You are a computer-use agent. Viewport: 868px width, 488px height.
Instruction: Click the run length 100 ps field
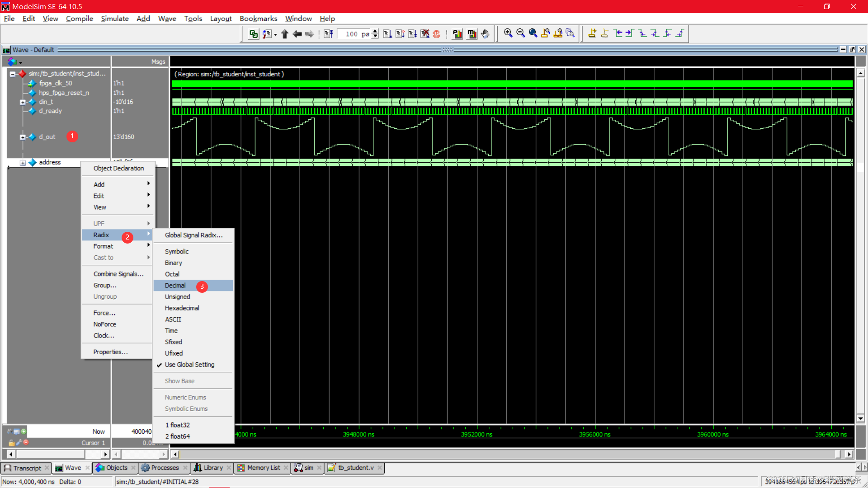(x=355, y=34)
